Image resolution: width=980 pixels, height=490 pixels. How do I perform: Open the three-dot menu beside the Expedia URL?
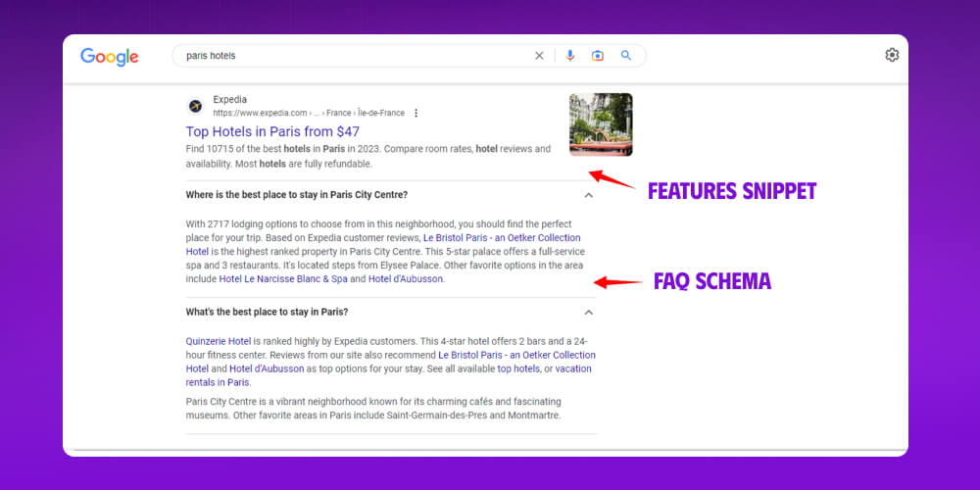416,113
